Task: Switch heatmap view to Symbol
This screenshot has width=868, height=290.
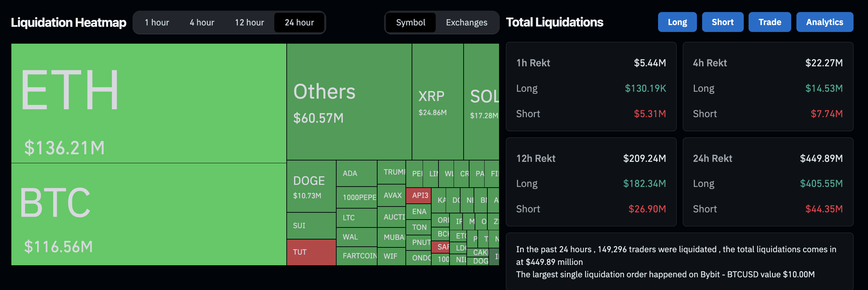Action: [411, 22]
